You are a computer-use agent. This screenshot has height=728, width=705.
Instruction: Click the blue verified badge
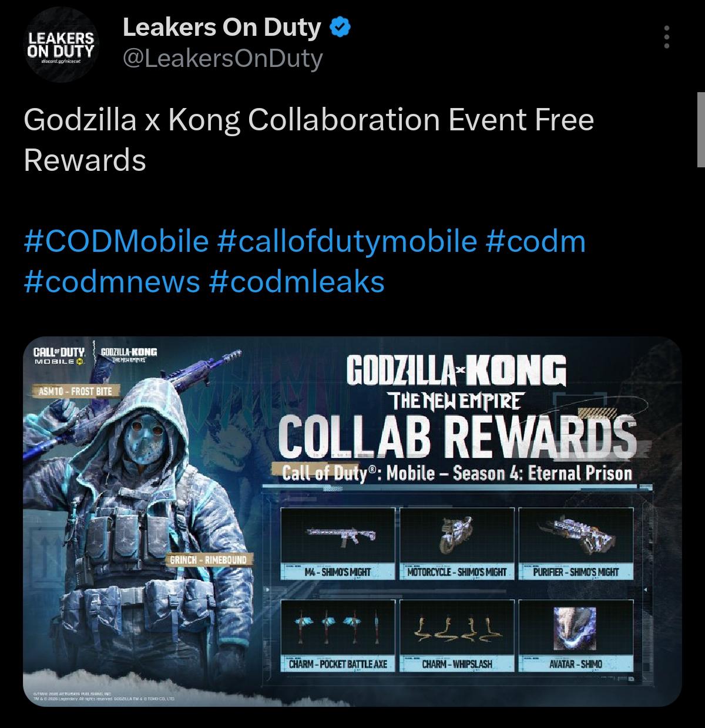340,28
